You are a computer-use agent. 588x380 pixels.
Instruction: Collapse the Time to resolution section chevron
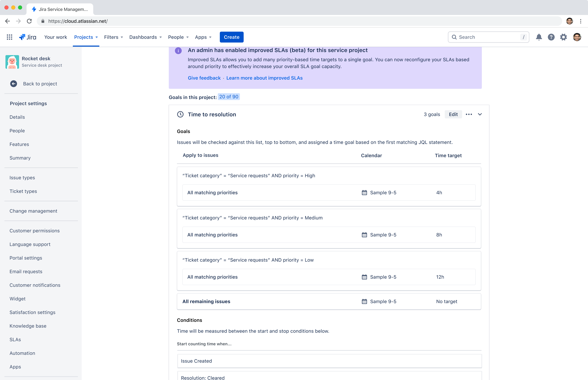point(480,114)
